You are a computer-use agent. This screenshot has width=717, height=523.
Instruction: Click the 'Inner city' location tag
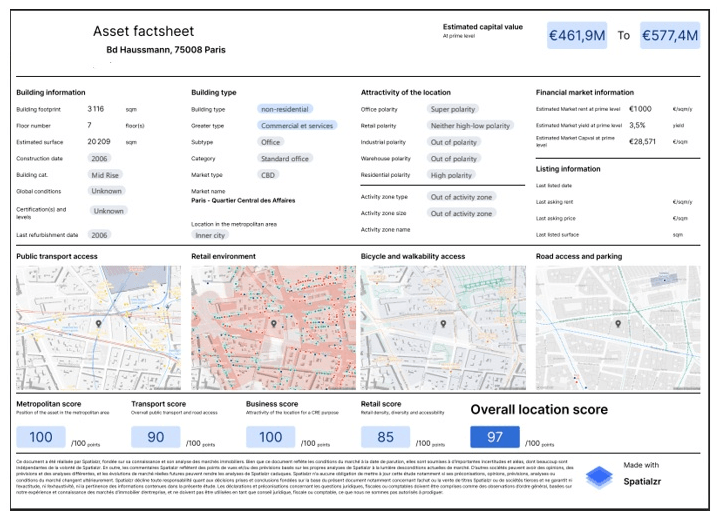[x=210, y=235]
